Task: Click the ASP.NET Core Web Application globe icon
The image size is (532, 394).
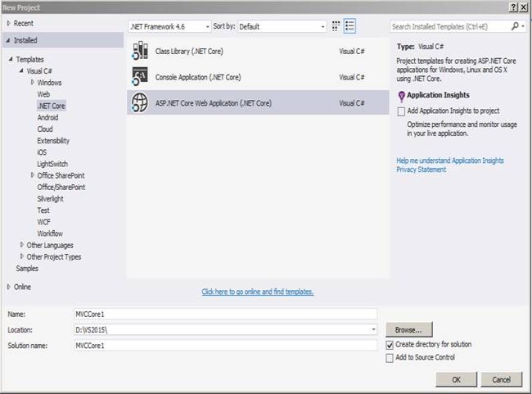Action: [140, 102]
